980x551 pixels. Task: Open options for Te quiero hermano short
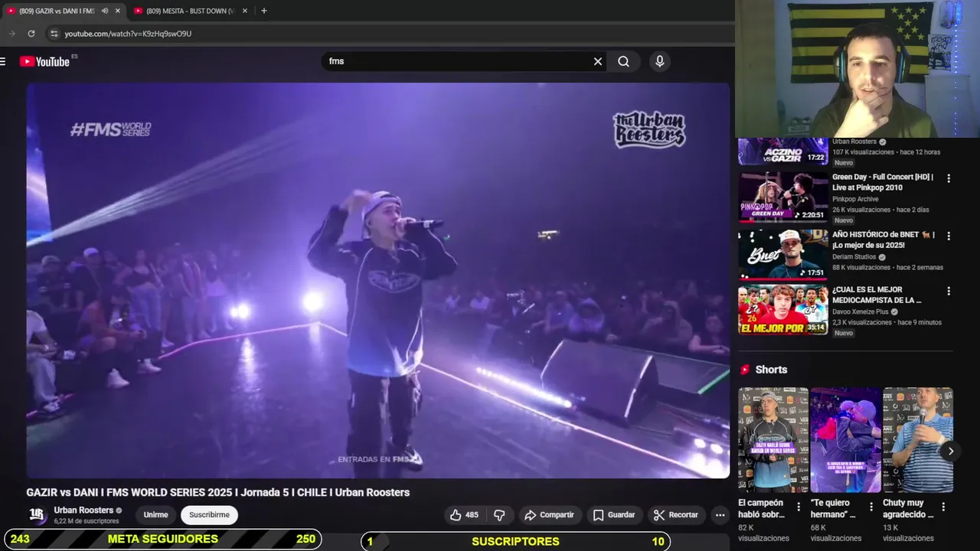(x=871, y=507)
